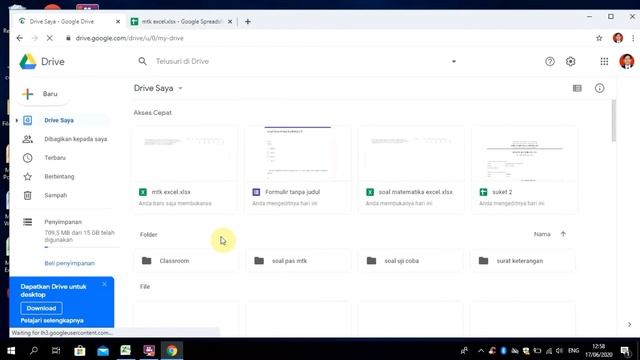Open the mtk excel.xlsx quick access file

[x=184, y=169]
